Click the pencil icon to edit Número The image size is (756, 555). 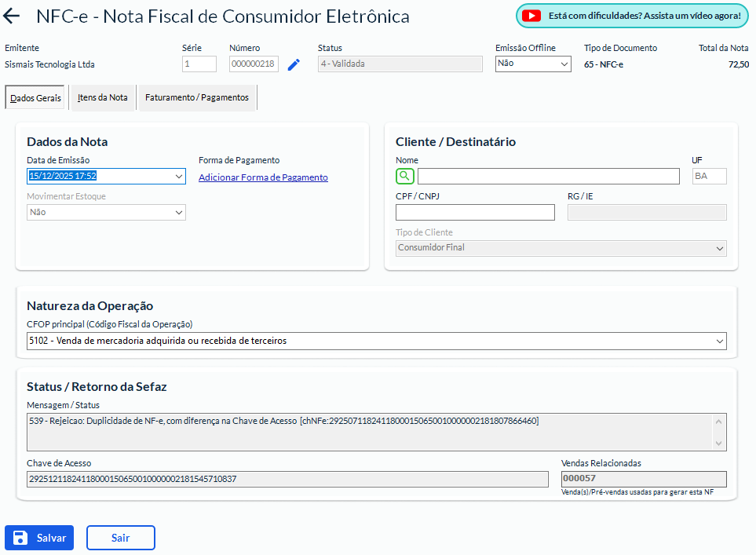tap(294, 64)
